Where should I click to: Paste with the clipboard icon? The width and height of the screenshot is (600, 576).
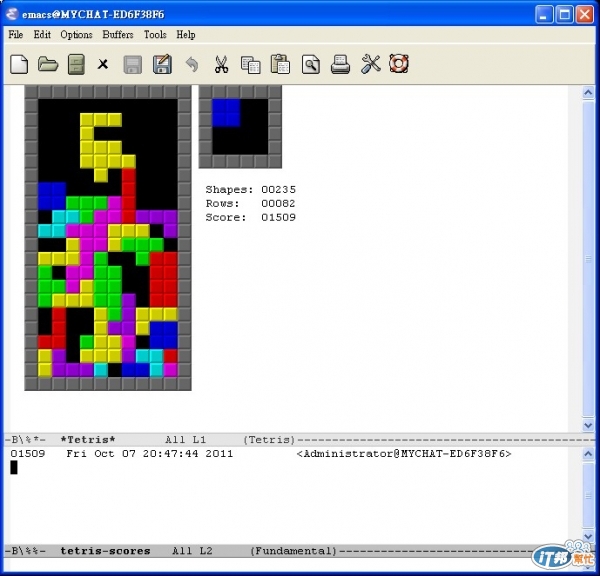(280, 64)
